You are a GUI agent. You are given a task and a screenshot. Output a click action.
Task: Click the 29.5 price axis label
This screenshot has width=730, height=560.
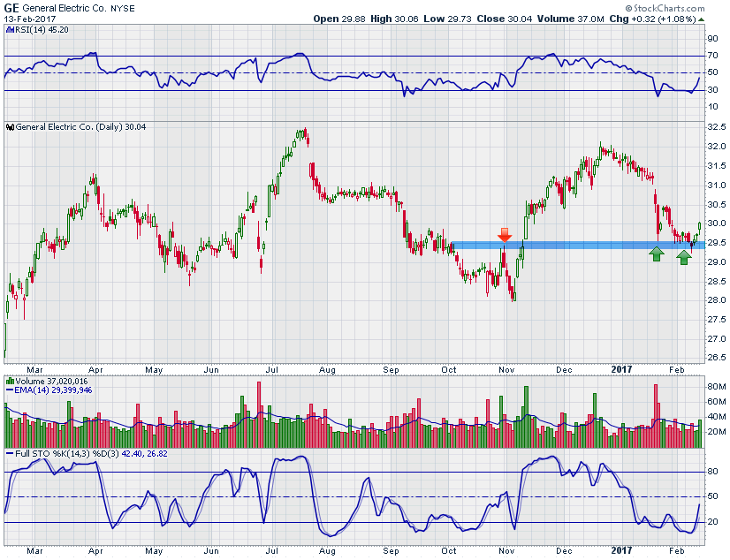pos(716,243)
